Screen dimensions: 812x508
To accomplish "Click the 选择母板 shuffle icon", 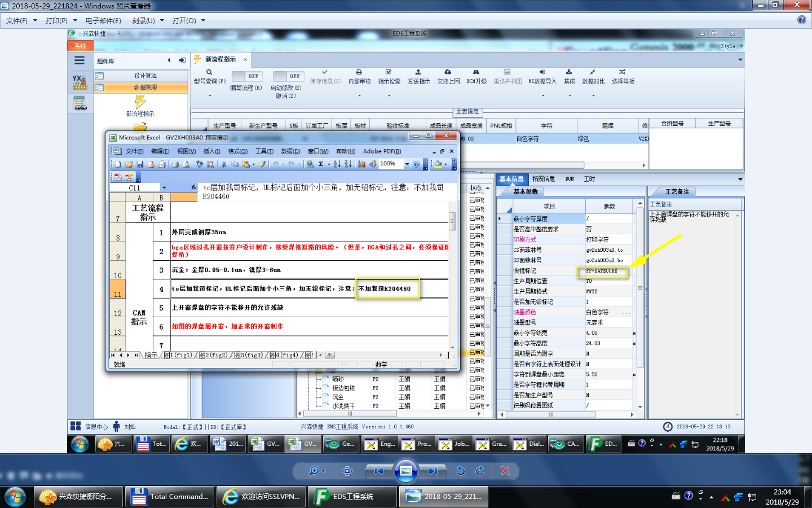I will coord(622,72).
